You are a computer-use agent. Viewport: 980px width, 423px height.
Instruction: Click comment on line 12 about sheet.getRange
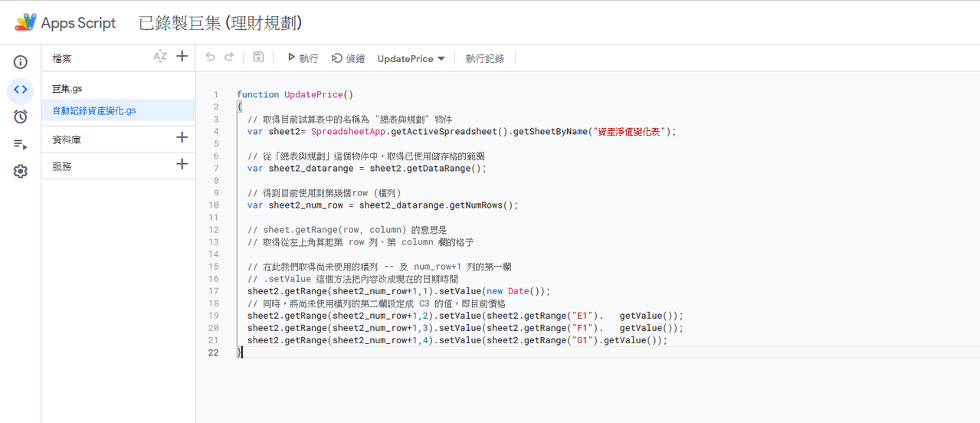pos(347,229)
